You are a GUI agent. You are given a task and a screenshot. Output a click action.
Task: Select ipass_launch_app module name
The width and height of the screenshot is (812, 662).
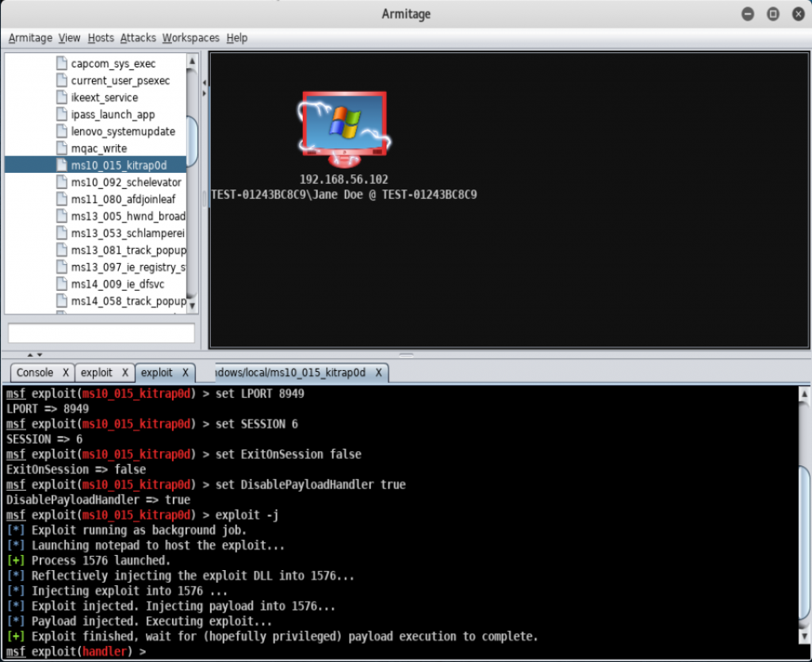click(x=113, y=115)
